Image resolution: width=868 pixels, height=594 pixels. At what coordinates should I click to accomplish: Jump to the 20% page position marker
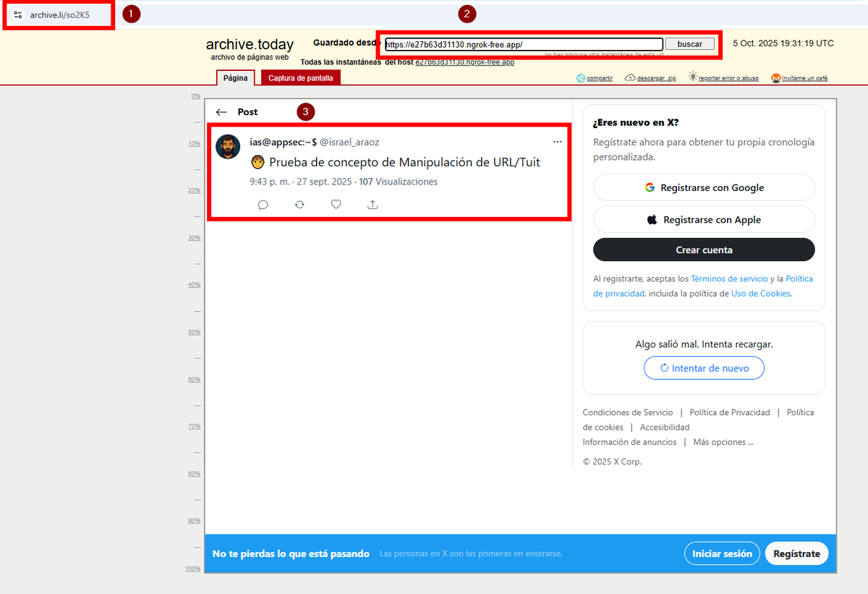point(194,190)
